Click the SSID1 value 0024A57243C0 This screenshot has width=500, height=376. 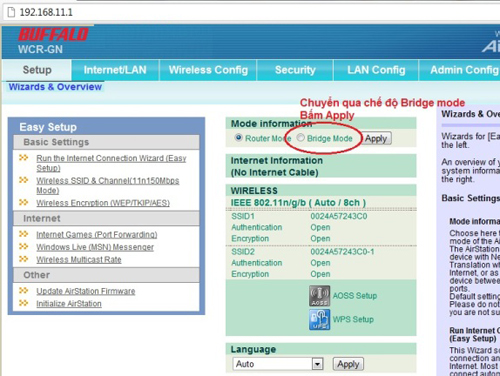(339, 216)
